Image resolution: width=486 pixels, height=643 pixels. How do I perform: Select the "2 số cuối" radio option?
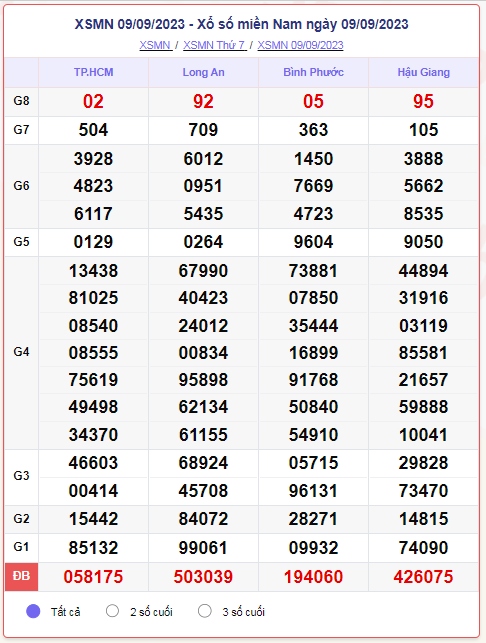coord(112,611)
